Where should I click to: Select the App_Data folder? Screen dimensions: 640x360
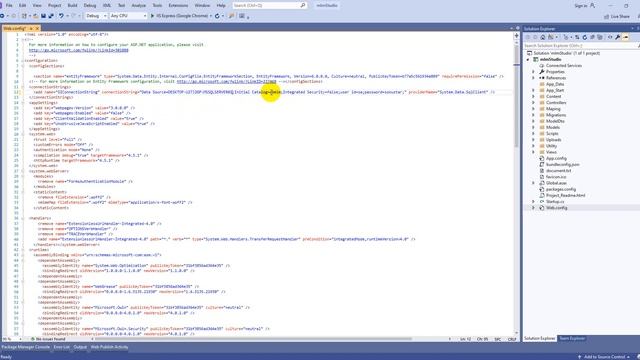click(x=555, y=84)
